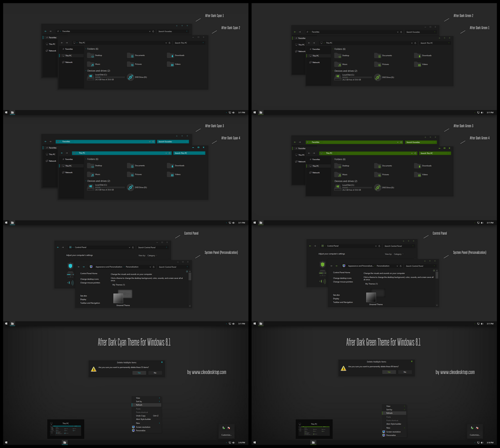
Task: Open Downloads folder in After Dark Cyan 2 window
Action: pyautogui.click(x=176, y=56)
